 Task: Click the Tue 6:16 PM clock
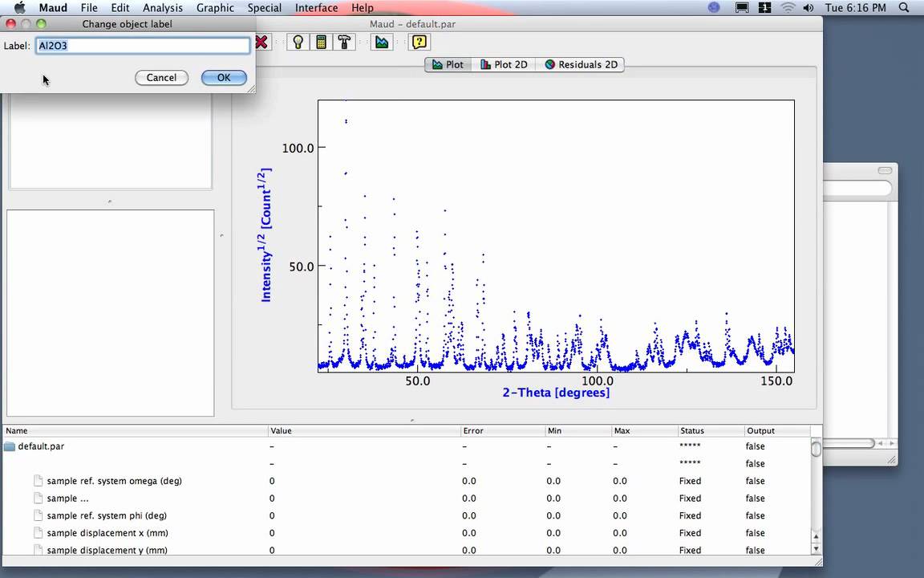pos(855,8)
